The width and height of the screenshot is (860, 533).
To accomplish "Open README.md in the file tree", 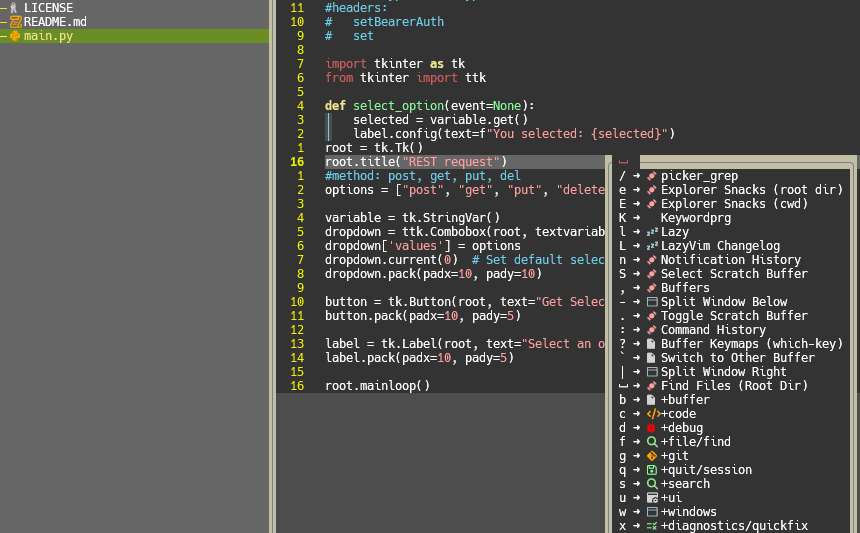I will [x=55, y=22].
